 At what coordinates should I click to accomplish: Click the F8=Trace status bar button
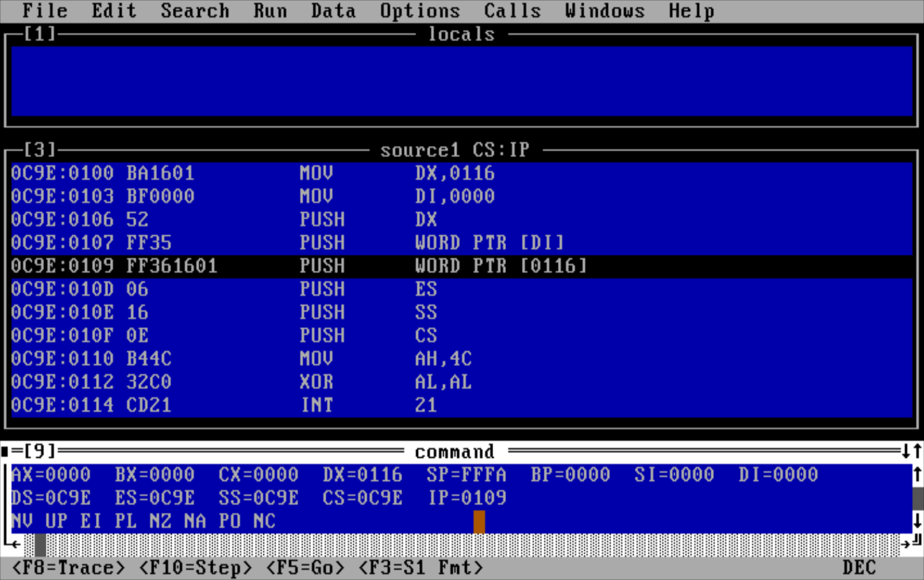click(x=69, y=568)
